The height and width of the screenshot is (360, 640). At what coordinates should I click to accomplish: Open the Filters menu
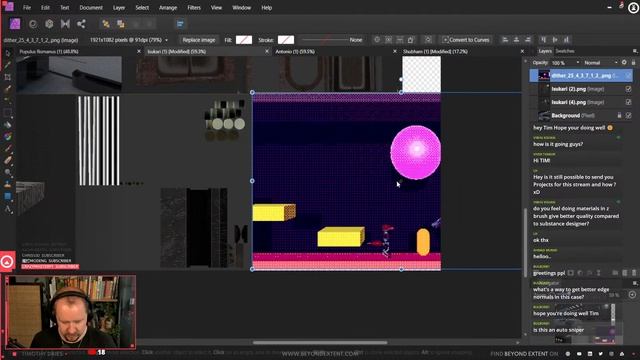[x=194, y=8]
